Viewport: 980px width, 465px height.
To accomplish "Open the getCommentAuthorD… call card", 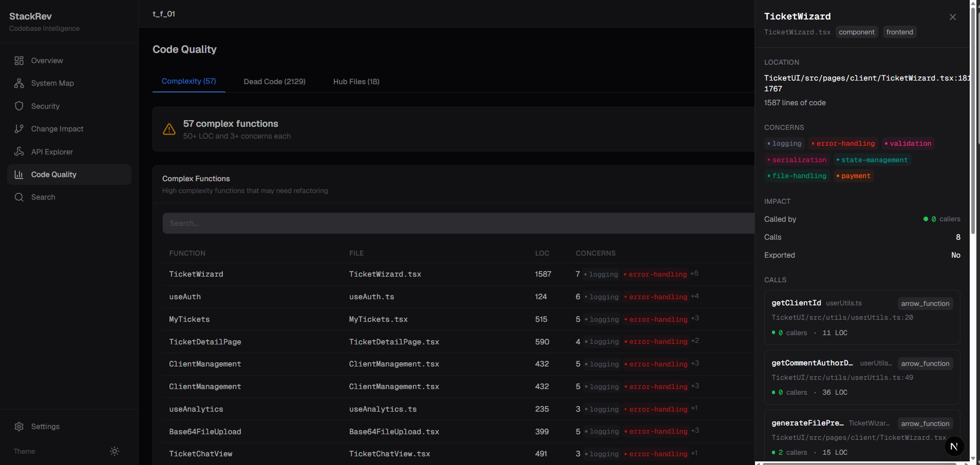I will click(862, 377).
